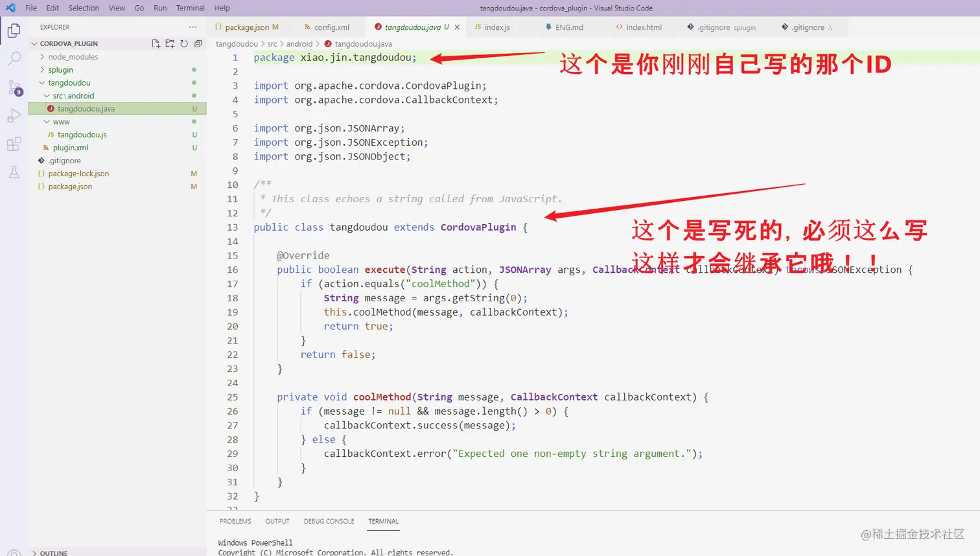Open the Edit menu

52,8
